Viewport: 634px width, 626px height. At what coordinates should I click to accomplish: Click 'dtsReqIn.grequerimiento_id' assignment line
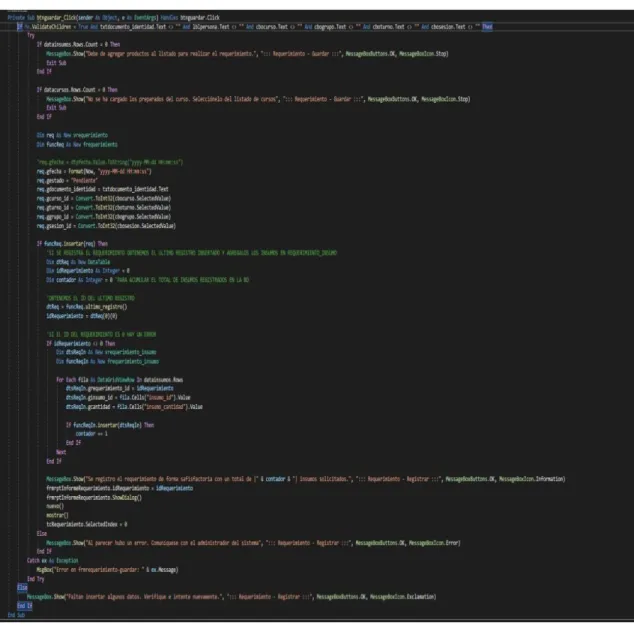pyautogui.click(x=120, y=388)
